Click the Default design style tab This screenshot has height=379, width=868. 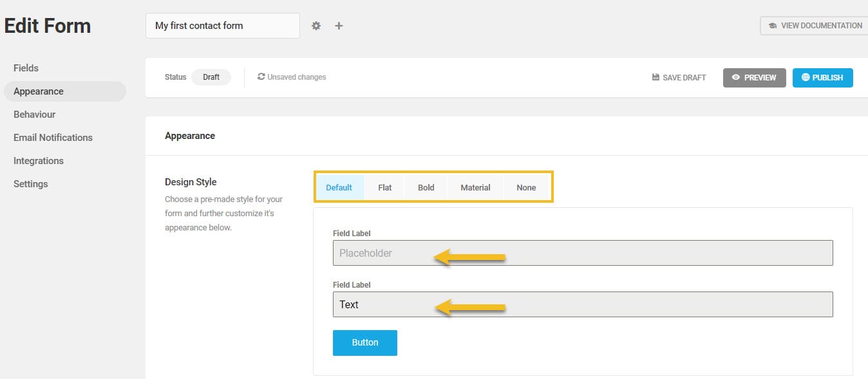point(340,187)
